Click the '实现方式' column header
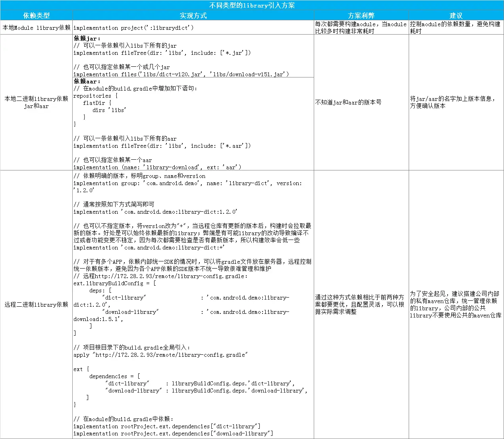The height and width of the screenshot is (439, 504). point(193,15)
